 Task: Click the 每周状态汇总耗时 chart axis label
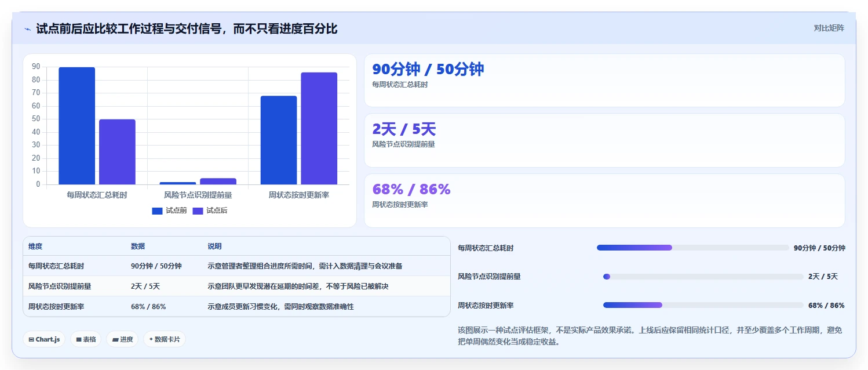[97, 195]
